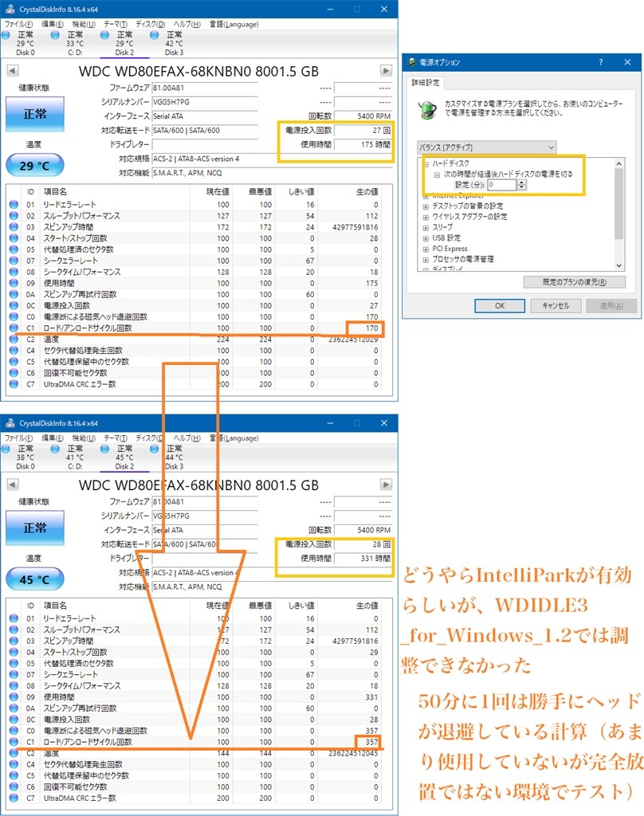644x816 pixels.
Task: Open 言語(Language) menu in 29 °C window
Action: 234,24
